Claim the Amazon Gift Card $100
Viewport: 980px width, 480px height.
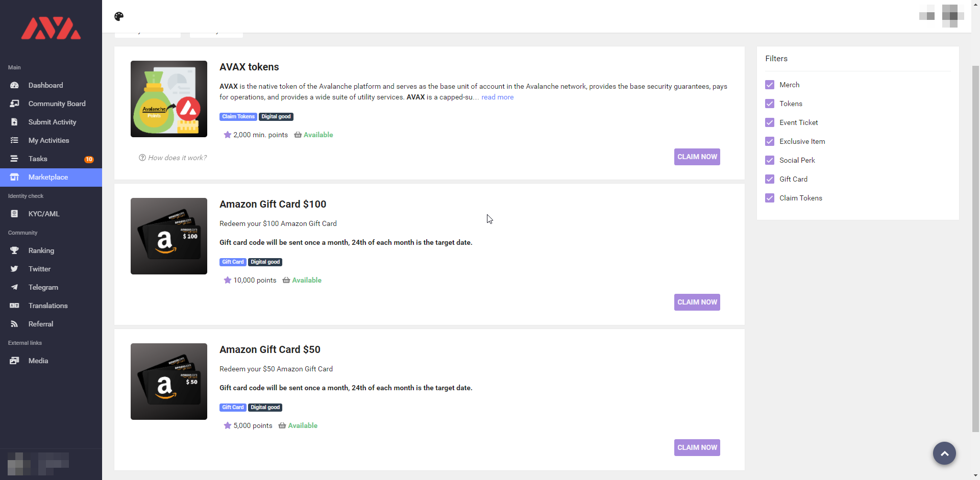[697, 302]
